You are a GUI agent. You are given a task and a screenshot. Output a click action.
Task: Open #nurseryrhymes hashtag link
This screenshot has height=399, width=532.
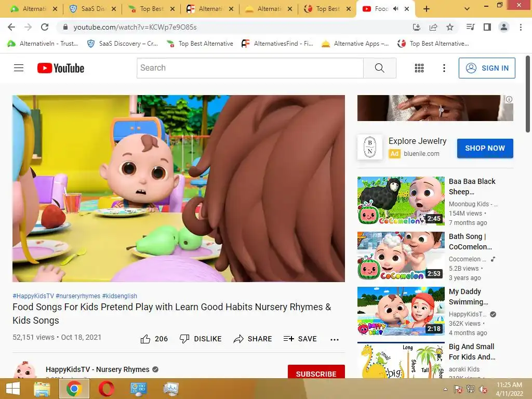pos(78,296)
